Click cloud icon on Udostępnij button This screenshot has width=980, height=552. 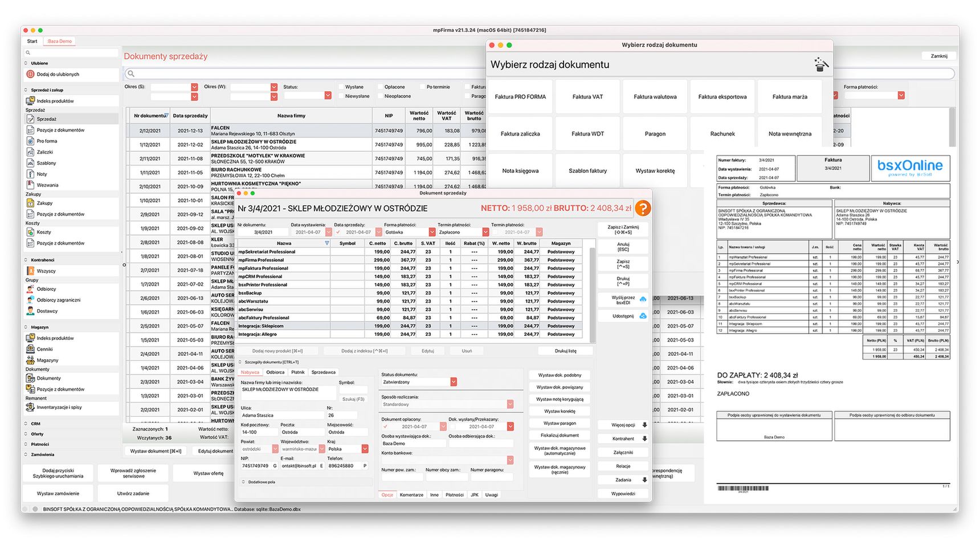643,316
